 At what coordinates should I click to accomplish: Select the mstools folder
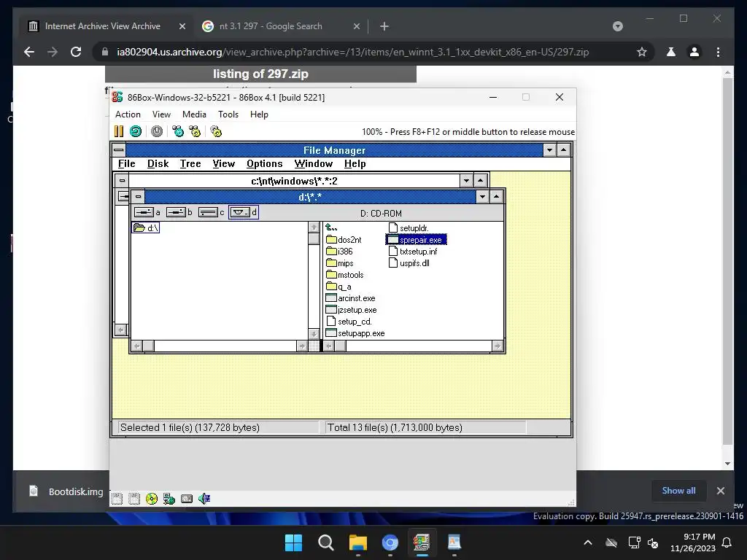point(345,275)
